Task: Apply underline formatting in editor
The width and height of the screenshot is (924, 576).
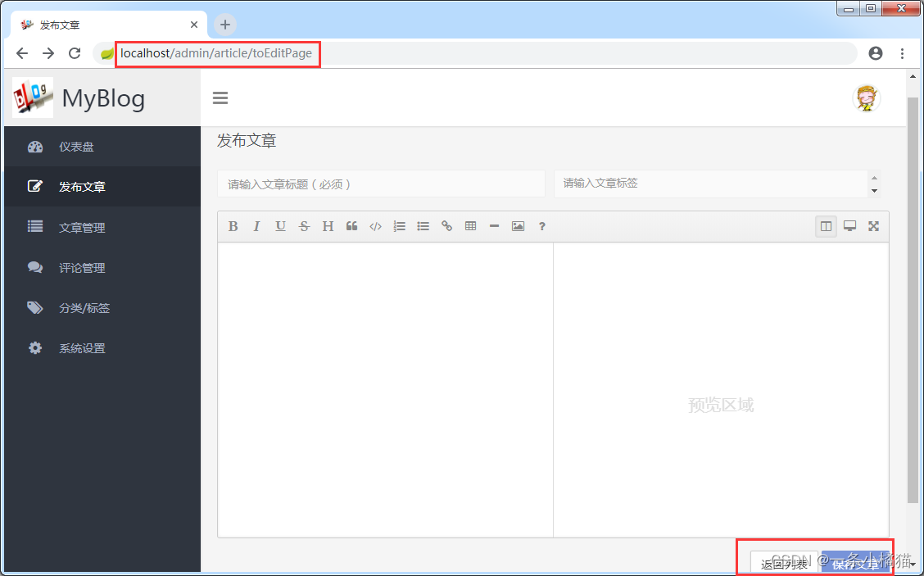Action: [280, 226]
